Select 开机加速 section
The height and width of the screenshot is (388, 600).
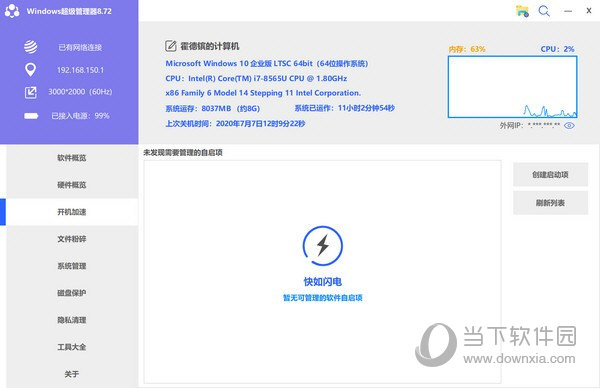coord(72,212)
